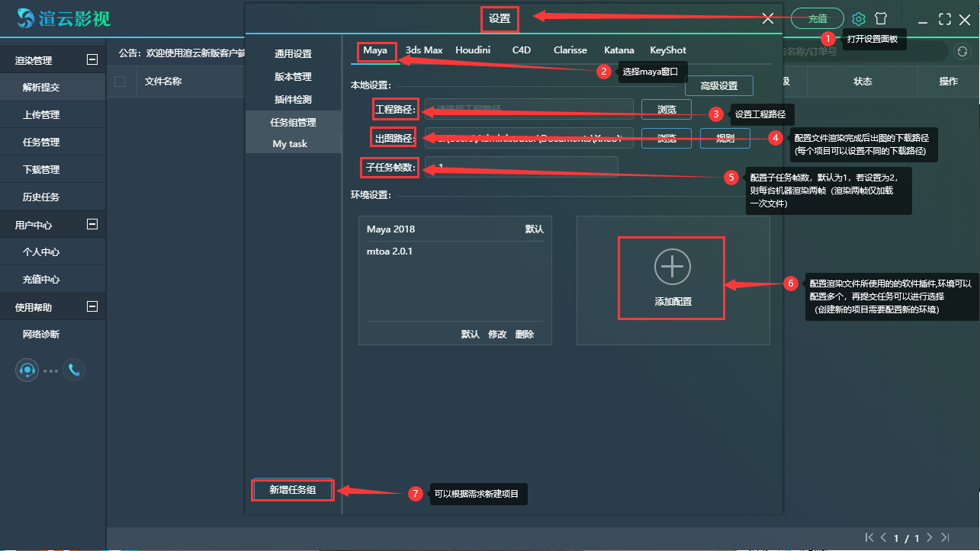Viewport: 980px width, 551px height.
Task: Switch to the Maya tab
Action: tap(375, 50)
